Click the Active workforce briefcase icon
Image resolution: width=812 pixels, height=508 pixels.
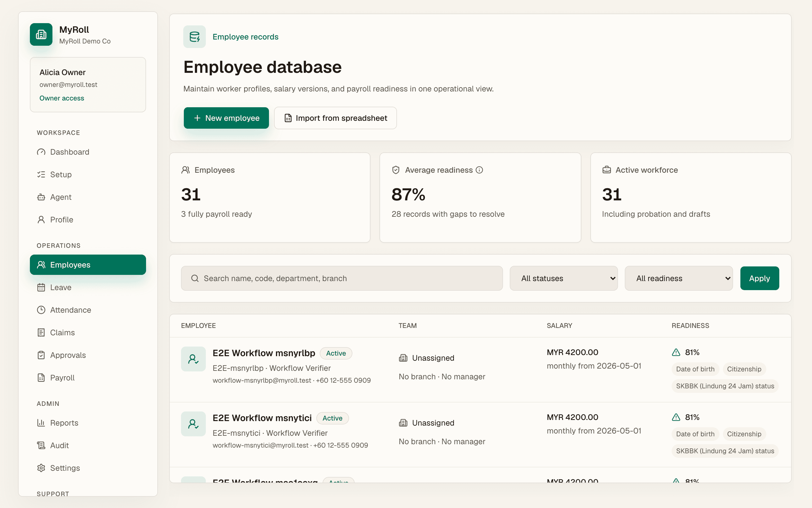point(607,170)
